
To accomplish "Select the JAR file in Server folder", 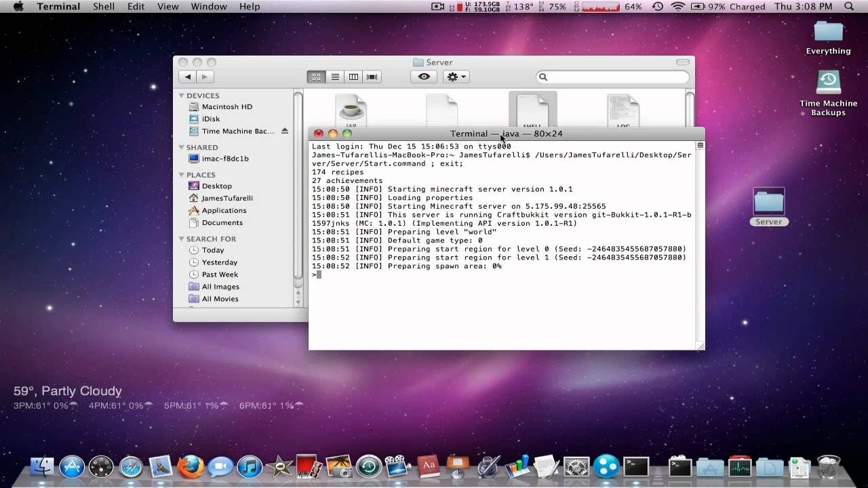I will click(x=351, y=110).
